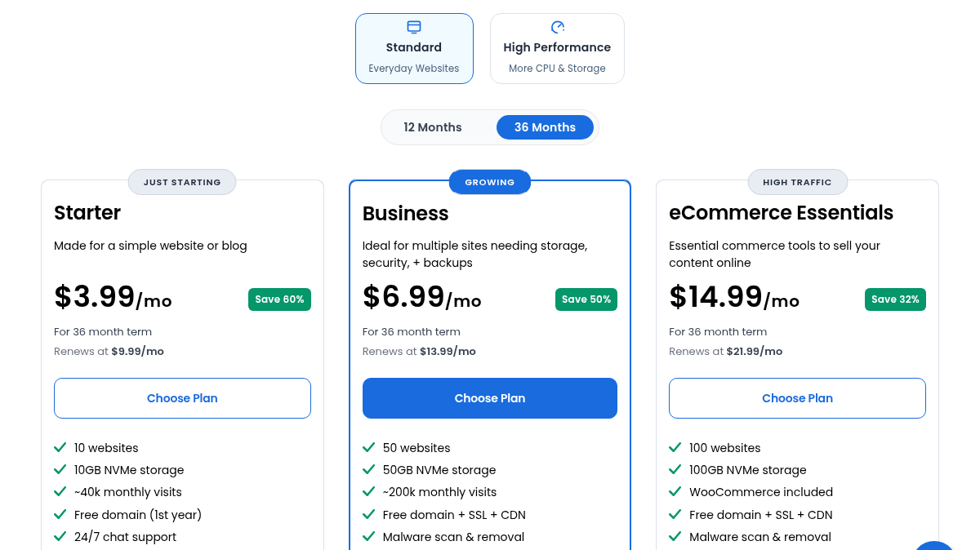Click the checkmark beside '50GB NVMe storage'
The image size is (980, 550).
point(368,469)
